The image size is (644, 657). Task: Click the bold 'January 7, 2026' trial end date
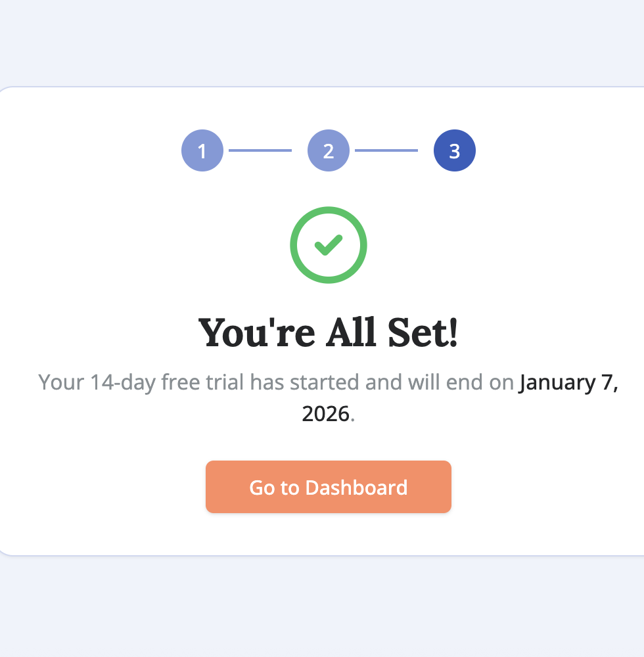[568, 382]
